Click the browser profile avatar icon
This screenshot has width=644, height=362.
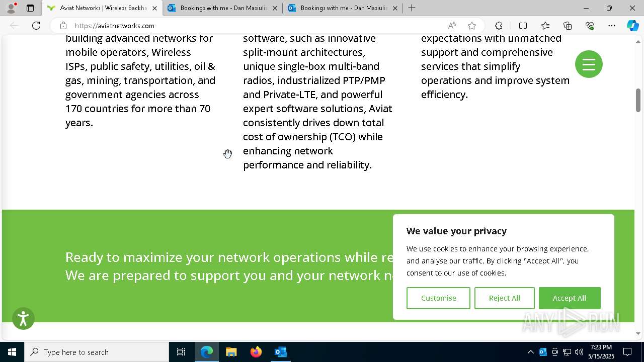(11, 8)
